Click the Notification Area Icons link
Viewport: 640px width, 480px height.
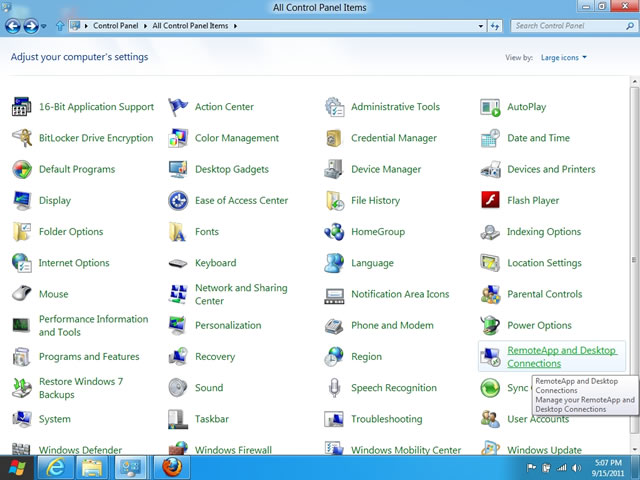400,294
